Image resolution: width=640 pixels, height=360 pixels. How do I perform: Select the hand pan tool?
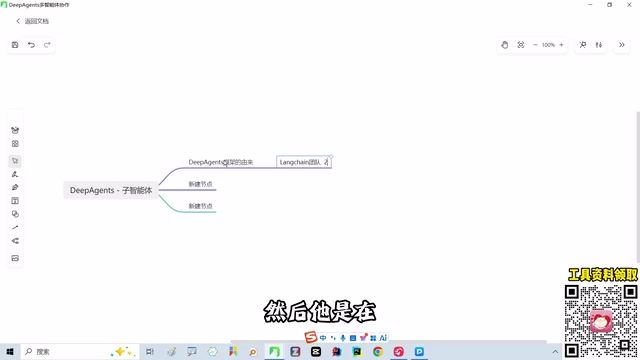pyautogui.click(x=504, y=45)
